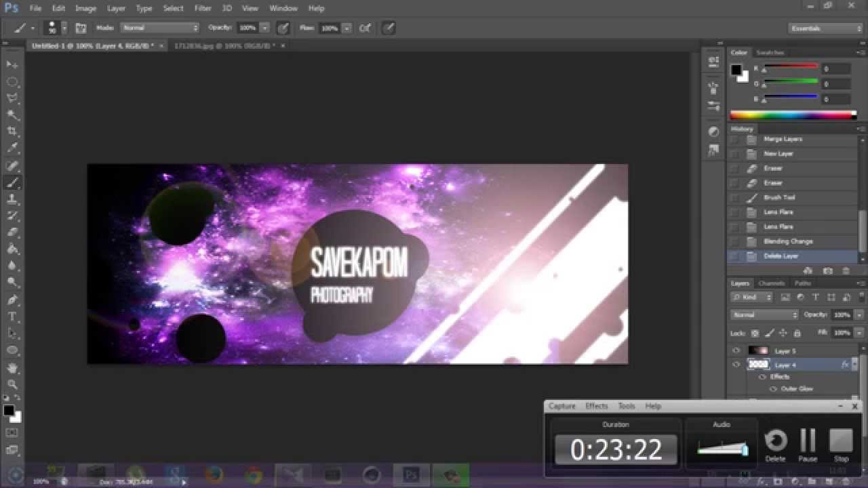This screenshot has height=488, width=868.
Task: Select the Pen tool
Action: pyautogui.click(x=12, y=300)
